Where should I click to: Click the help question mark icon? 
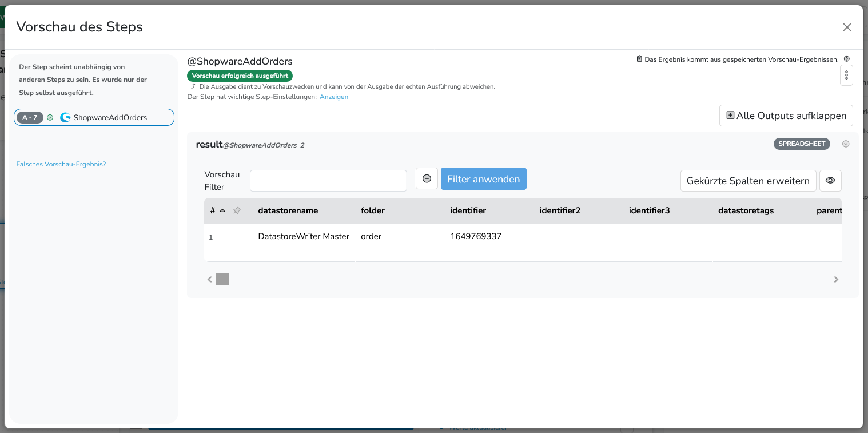point(847,59)
